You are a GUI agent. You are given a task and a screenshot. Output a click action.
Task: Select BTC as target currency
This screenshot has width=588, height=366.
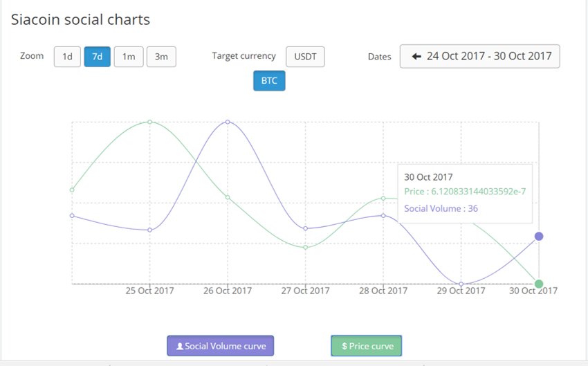pos(269,81)
